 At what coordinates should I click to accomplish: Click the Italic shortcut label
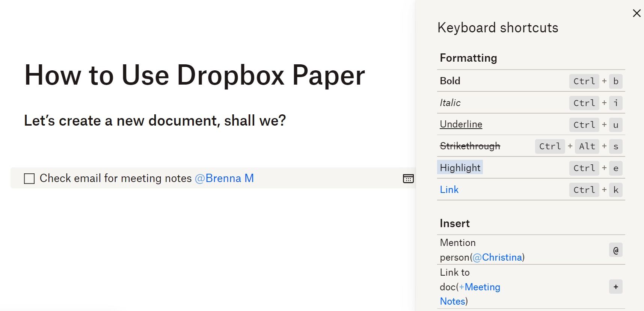(450, 103)
